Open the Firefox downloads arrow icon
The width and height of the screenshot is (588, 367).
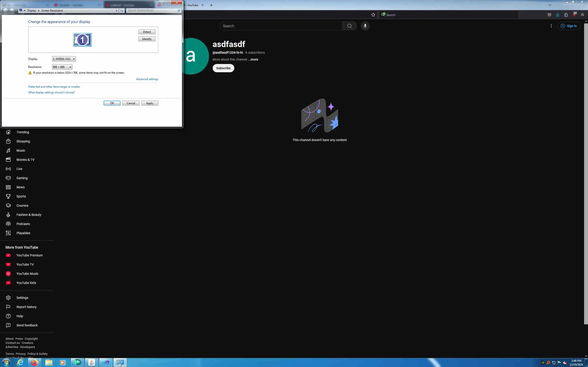(558, 15)
